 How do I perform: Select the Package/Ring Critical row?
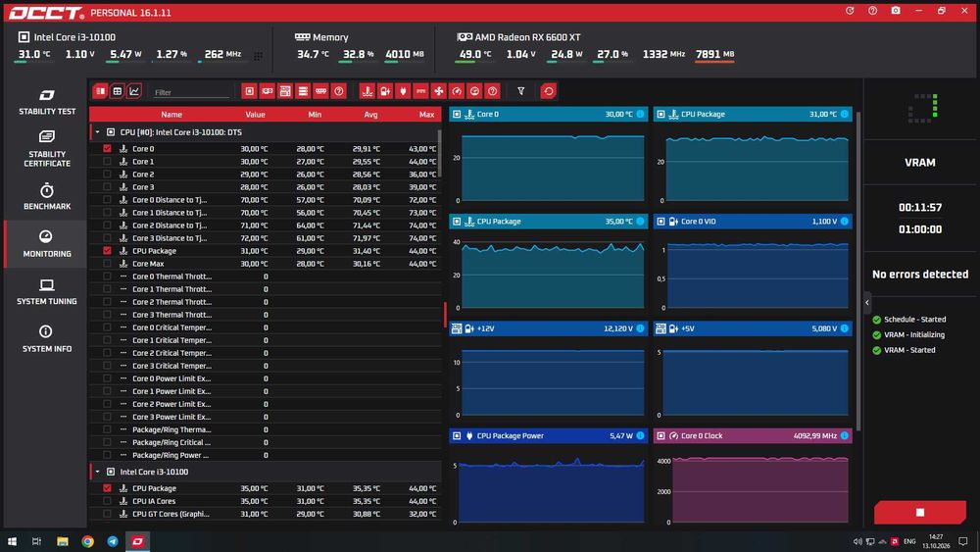[x=265, y=442]
